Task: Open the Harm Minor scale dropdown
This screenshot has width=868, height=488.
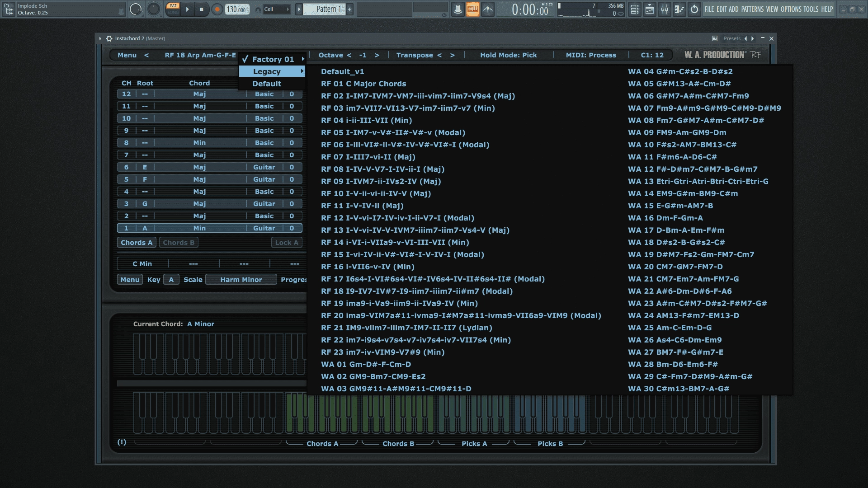Action: click(241, 280)
